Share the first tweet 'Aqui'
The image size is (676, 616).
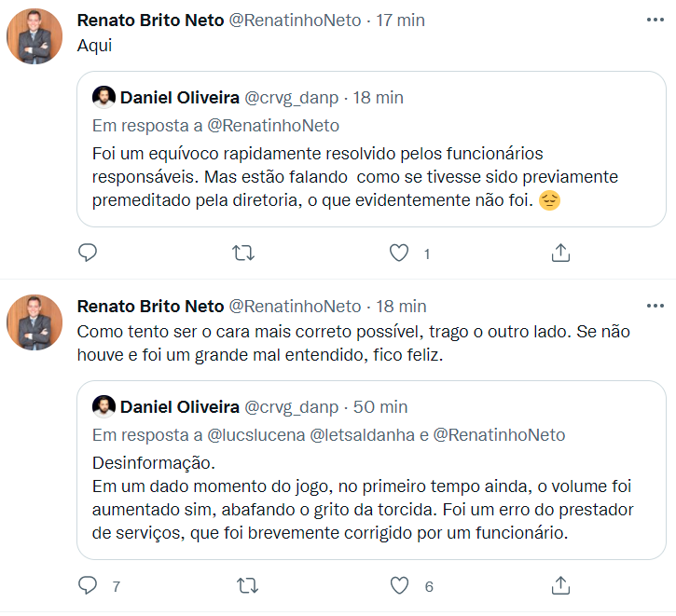coord(560,253)
